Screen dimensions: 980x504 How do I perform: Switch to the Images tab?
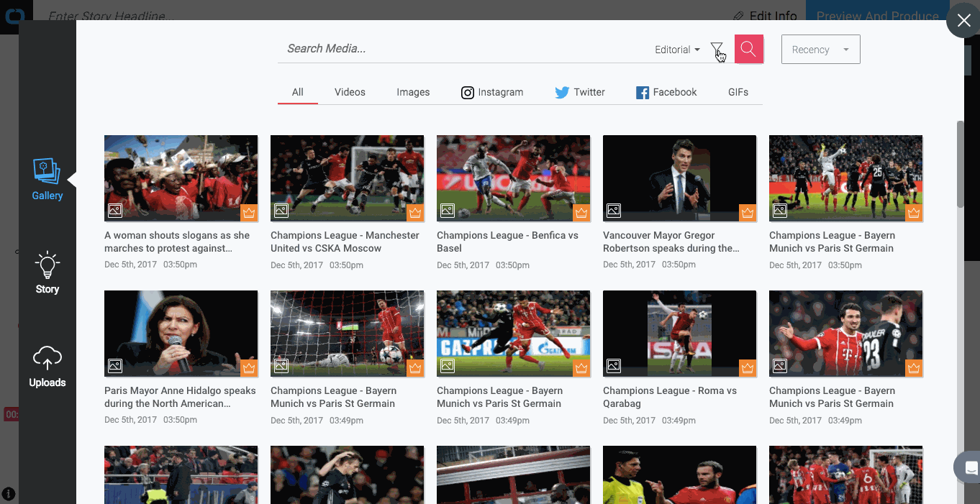413,92
